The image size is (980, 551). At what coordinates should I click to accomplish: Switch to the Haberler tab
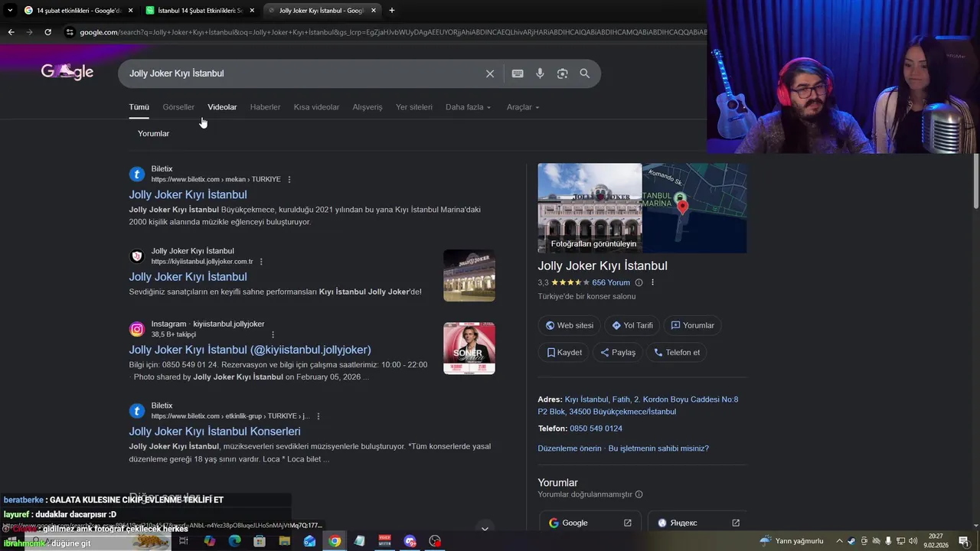pos(265,107)
